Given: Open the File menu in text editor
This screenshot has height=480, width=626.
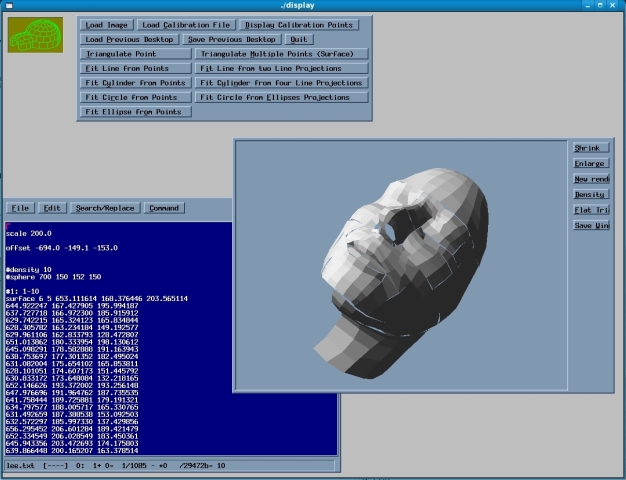Looking at the screenshot, I should pyautogui.click(x=19, y=208).
